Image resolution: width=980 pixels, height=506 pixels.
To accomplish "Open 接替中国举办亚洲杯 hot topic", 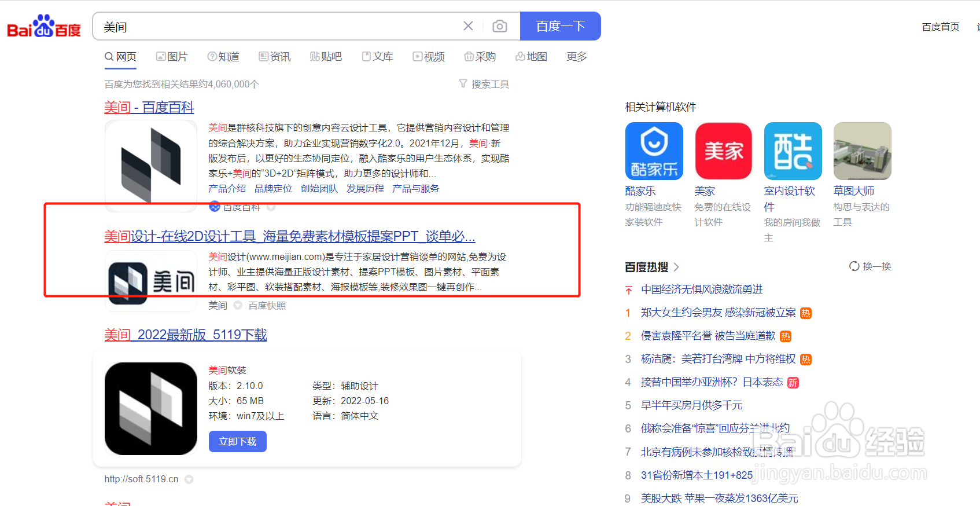I will tap(712, 382).
